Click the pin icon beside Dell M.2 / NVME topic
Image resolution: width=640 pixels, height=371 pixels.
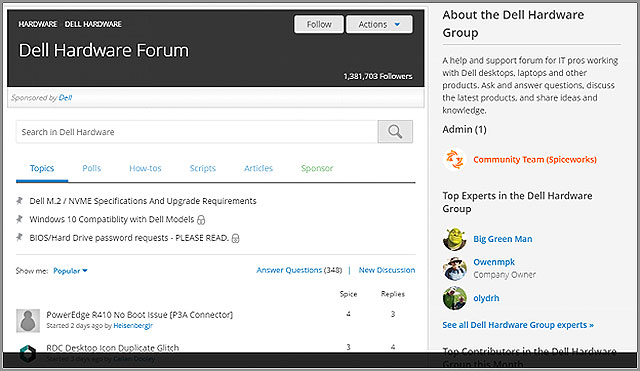pyautogui.click(x=19, y=201)
